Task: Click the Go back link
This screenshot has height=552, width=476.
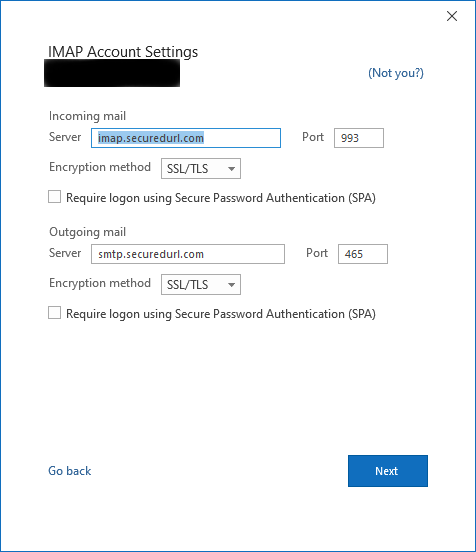Action: tap(70, 471)
